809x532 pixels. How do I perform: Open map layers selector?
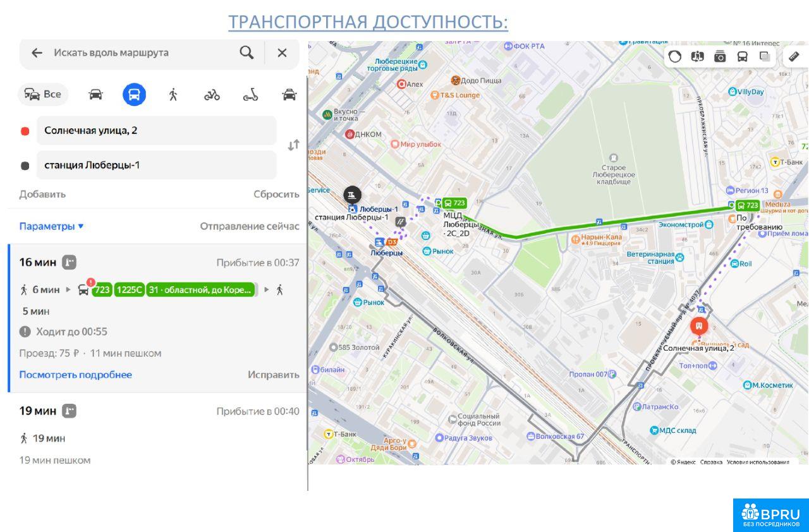(x=765, y=56)
